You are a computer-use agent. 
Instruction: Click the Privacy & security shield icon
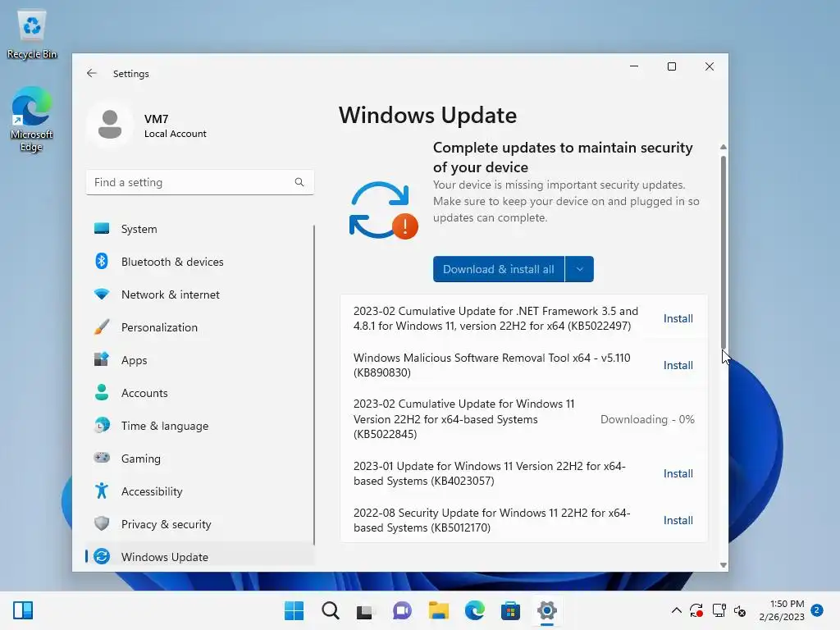[101, 523]
